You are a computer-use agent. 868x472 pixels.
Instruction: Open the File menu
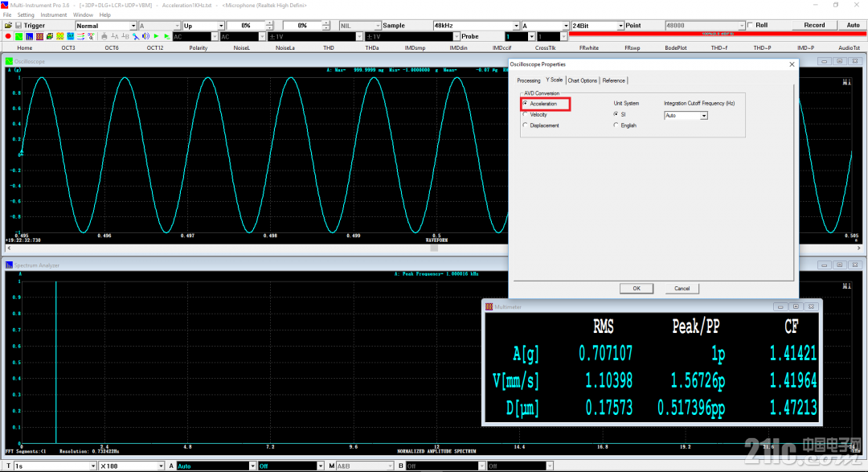tap(7, 15)
